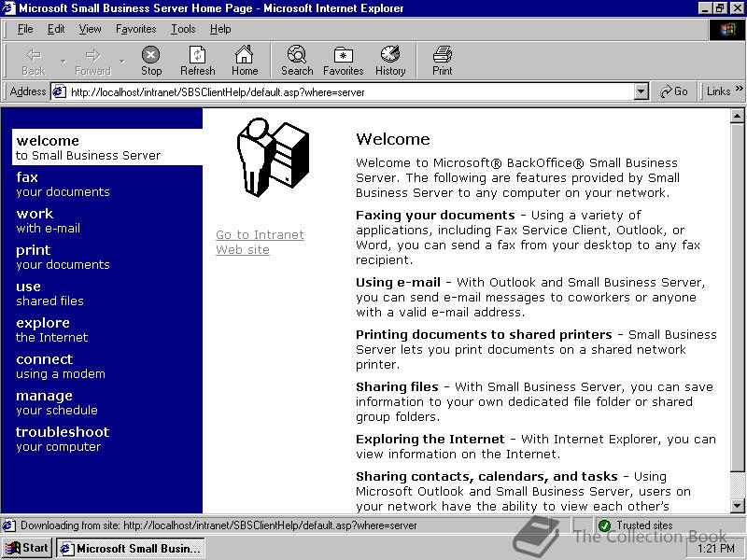The height and width of the screenshot is (560, 747).
Task: Show the browsing History
Action: coord(390,61)
